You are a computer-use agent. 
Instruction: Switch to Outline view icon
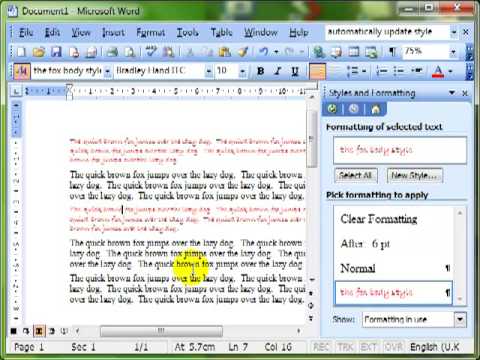click(52, 331)
